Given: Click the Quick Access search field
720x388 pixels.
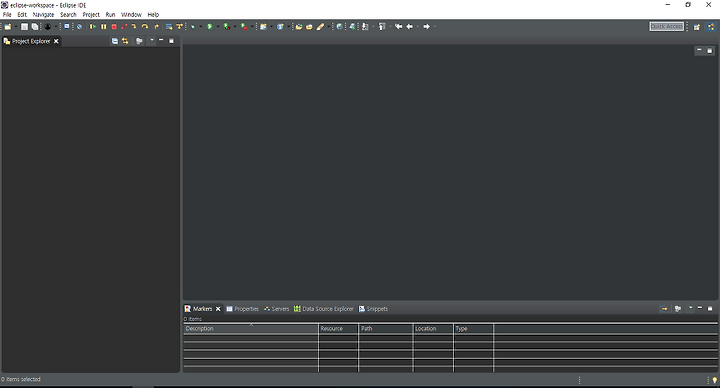Looking at the screenshot, I should [667, 27].
